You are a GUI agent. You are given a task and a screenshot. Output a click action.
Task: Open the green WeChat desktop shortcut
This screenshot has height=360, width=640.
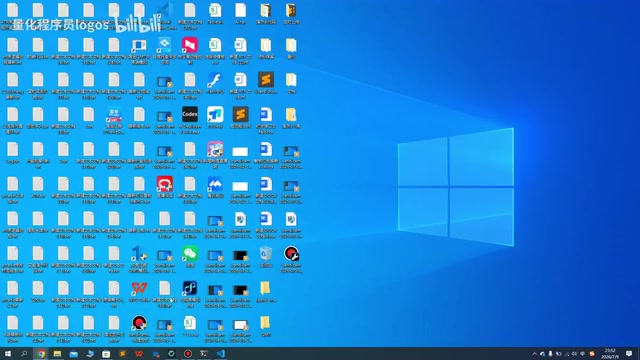pos(190,254)
